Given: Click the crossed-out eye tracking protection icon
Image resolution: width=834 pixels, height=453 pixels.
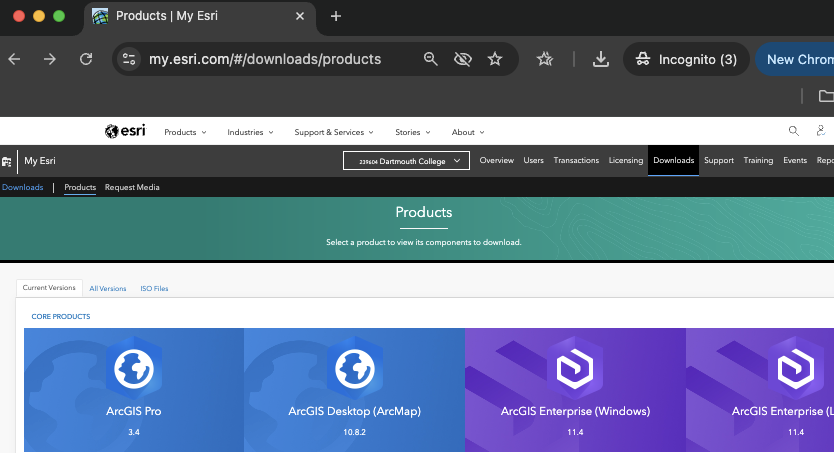Looking at the screenshot, I should (463, 59).
